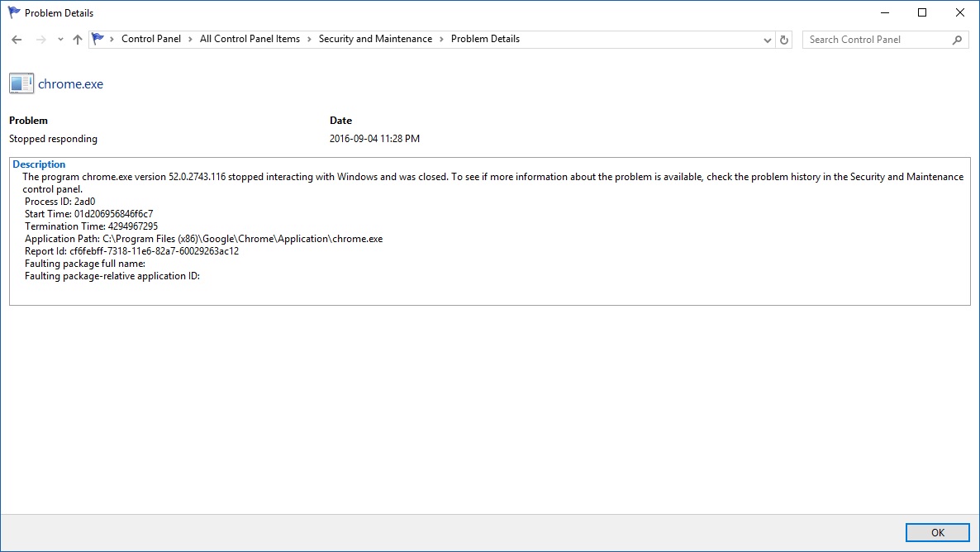Click the flag icon in address bar
The width and height of the screenshot is (980, 552).
pyautogui.click(x=98, y=39)
